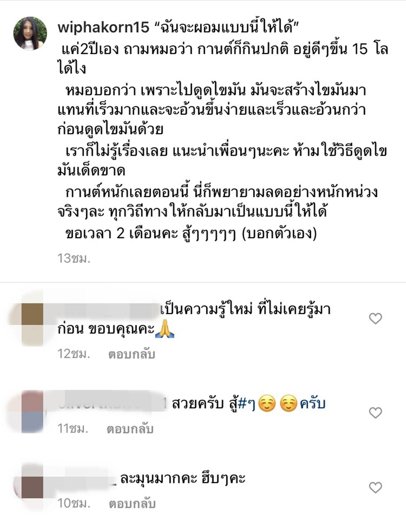Open wiphakorn15 profile picture

30,33
